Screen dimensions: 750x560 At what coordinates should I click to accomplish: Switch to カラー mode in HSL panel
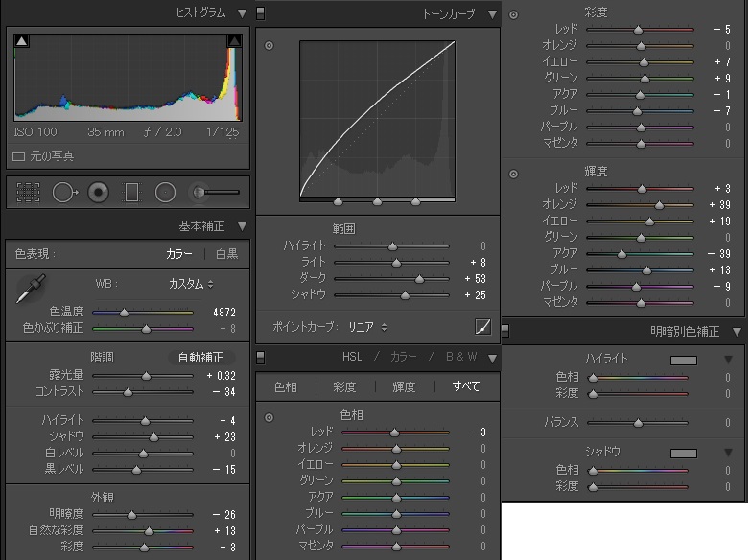(403, 357)
